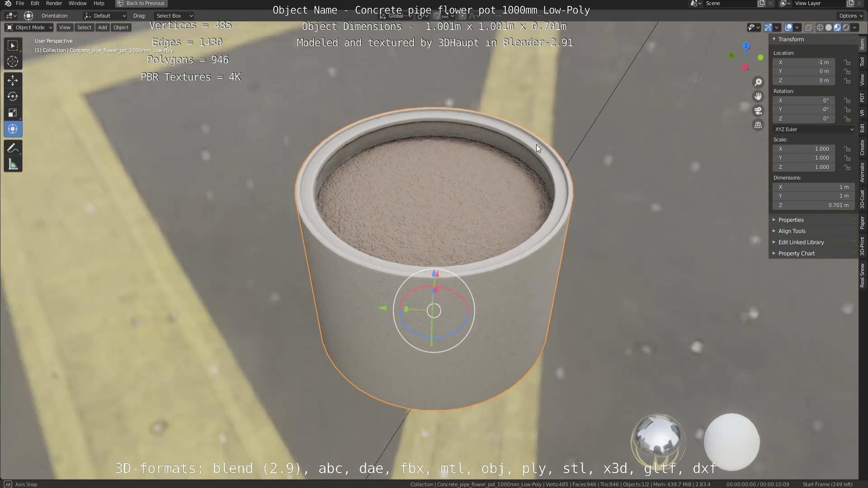868x488 pixels.
Task: Toggle viewport overlays display
Action: [788, 28]
